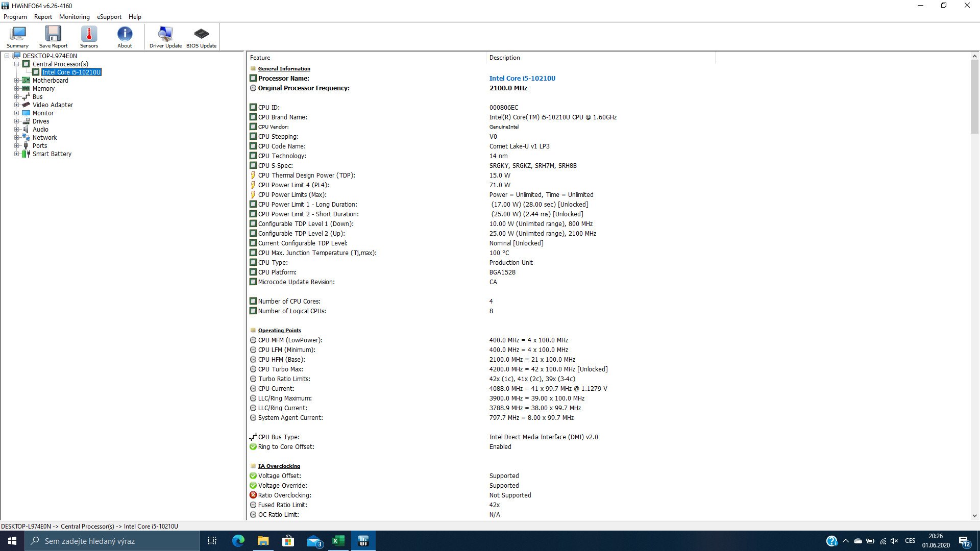Screen dimensions: 980x551
Task: Expand the Motherboard node
Action: (x=16, y=81)
